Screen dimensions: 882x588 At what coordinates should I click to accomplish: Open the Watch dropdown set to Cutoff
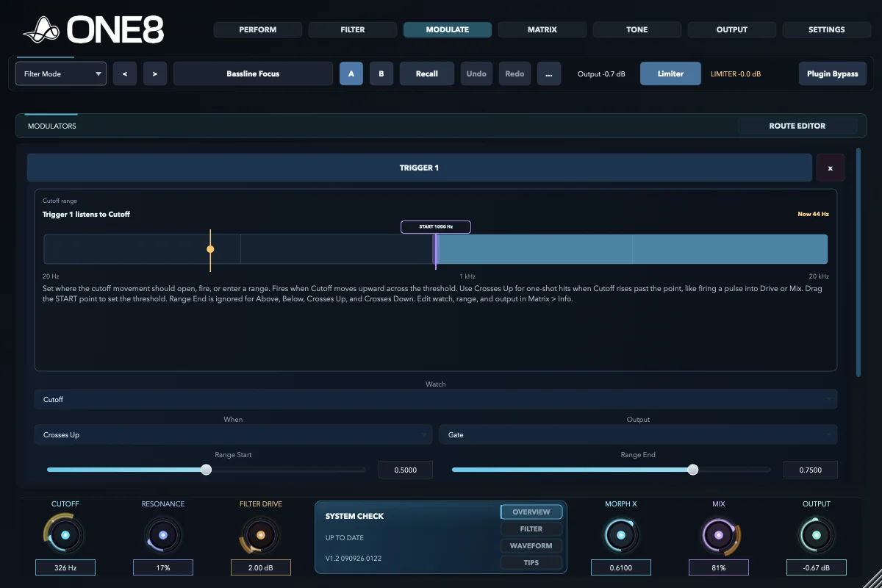[x=436, y=399]
